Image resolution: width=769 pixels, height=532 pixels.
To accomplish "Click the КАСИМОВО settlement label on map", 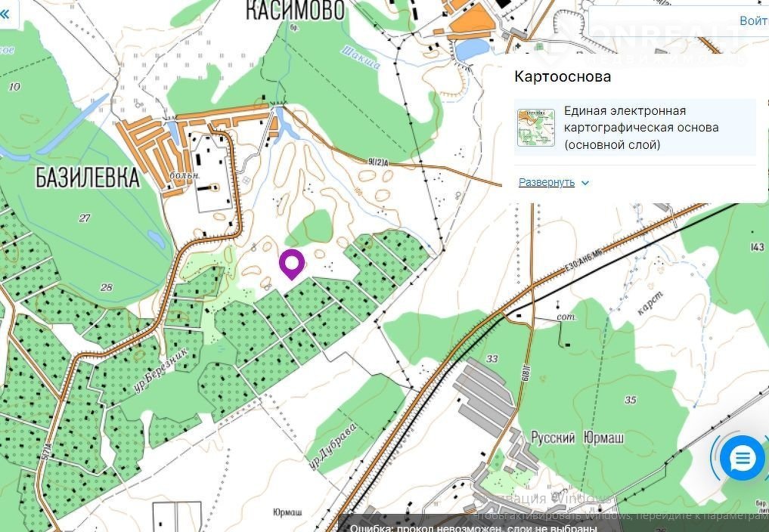I will (x=295, y=11).
